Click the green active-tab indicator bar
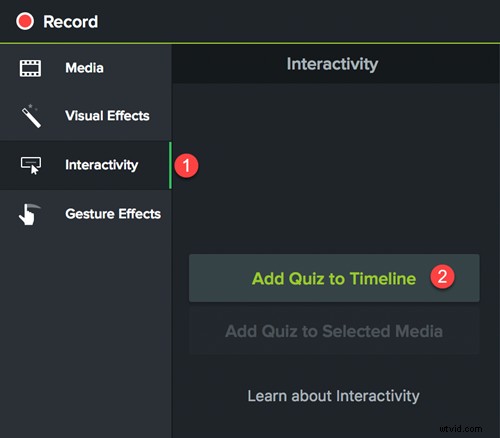Image resolution: width=500 pixels, height=438 pixels. (170, 165)
